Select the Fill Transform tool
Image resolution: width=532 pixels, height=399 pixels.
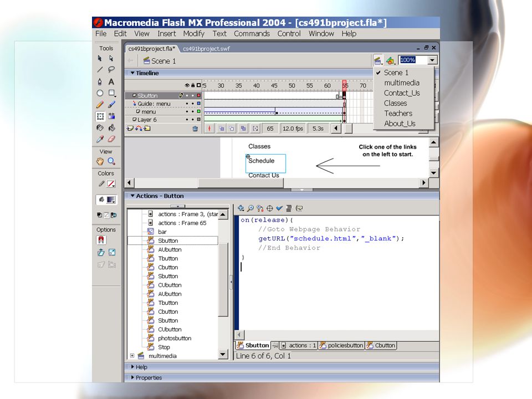point(111,116)
